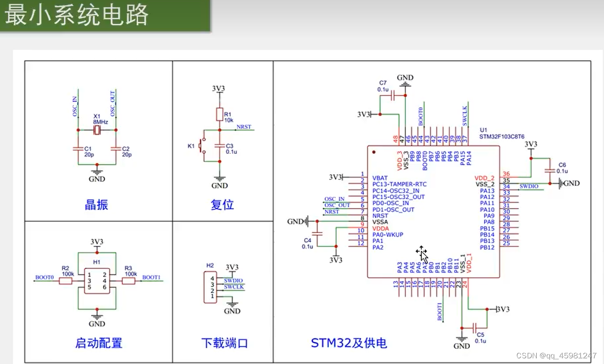Click the SWCLK net label above pin 37

(x=465, y=116)
